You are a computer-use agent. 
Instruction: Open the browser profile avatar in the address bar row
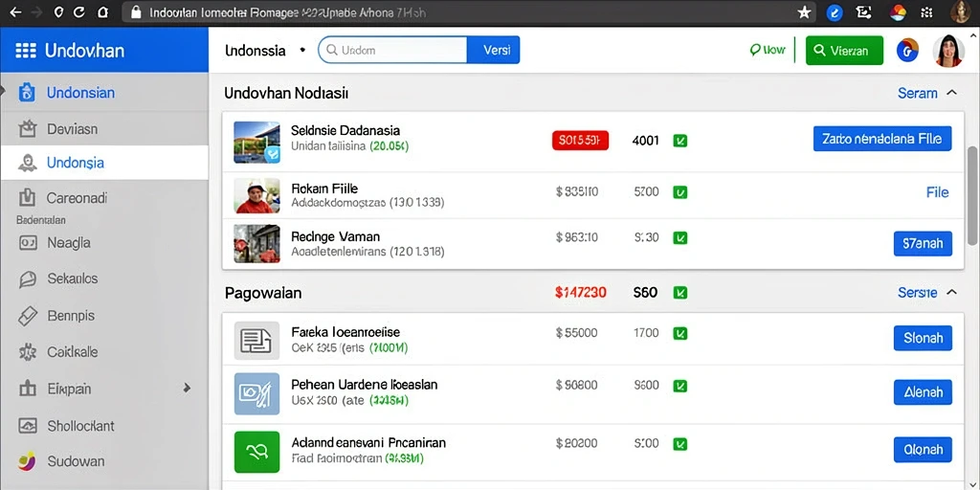[960, 11]
